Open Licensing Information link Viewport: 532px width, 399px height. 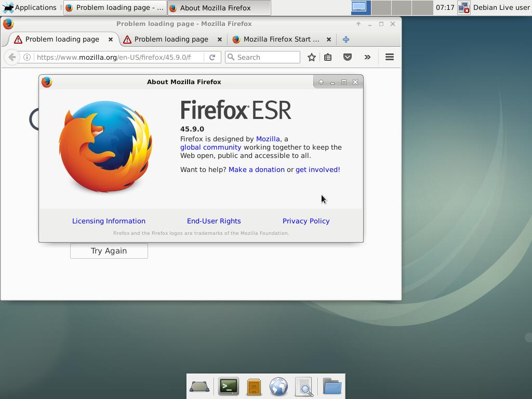click(x=109, y=221)
